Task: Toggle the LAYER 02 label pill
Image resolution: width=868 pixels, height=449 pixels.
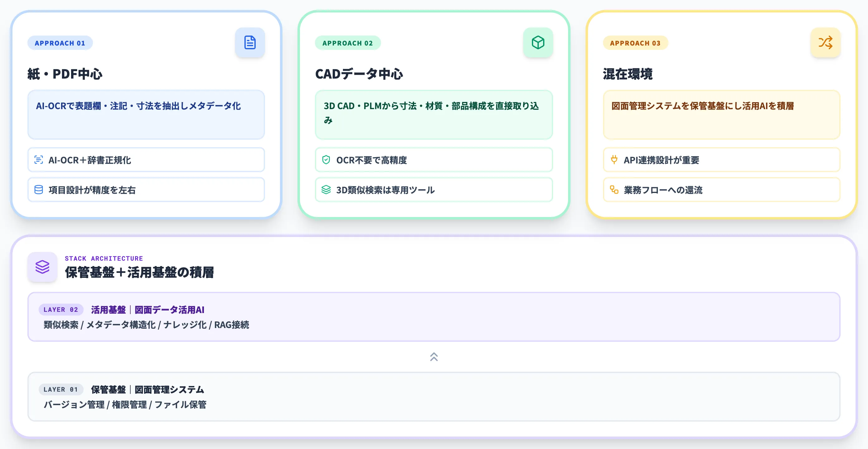Action: point(61,309)
